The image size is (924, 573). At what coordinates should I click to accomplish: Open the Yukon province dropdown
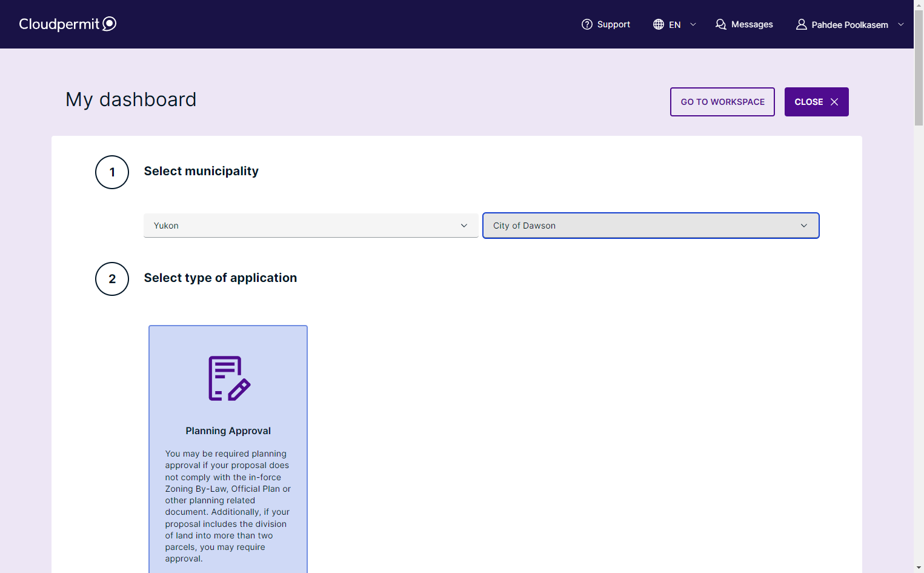point(311,226)
